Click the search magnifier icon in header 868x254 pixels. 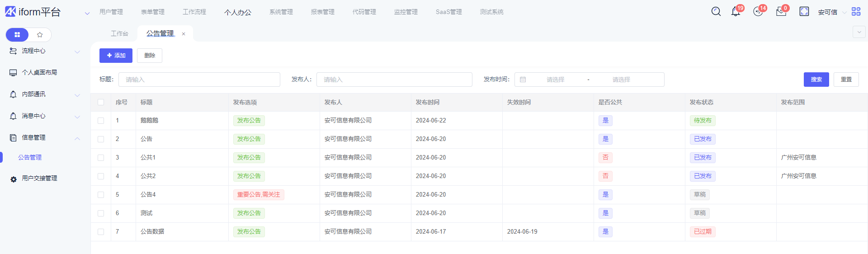[x=716, y=12]
